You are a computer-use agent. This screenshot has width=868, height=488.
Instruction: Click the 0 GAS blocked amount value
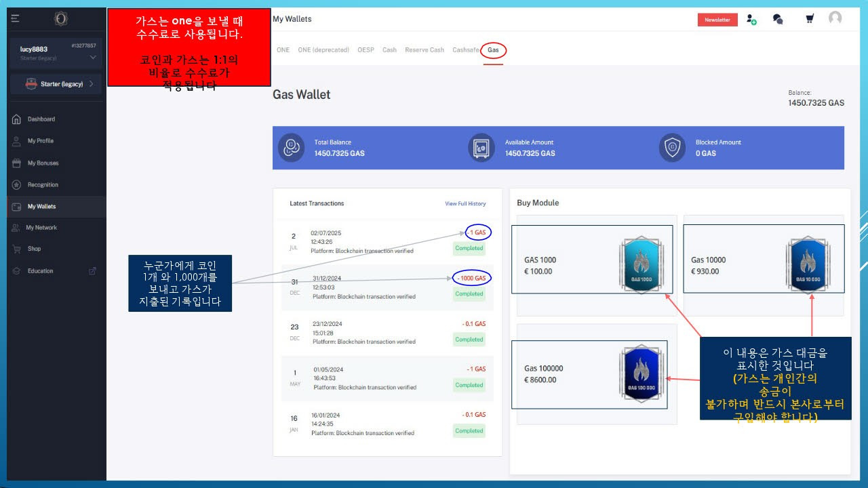tap(706, 154)
